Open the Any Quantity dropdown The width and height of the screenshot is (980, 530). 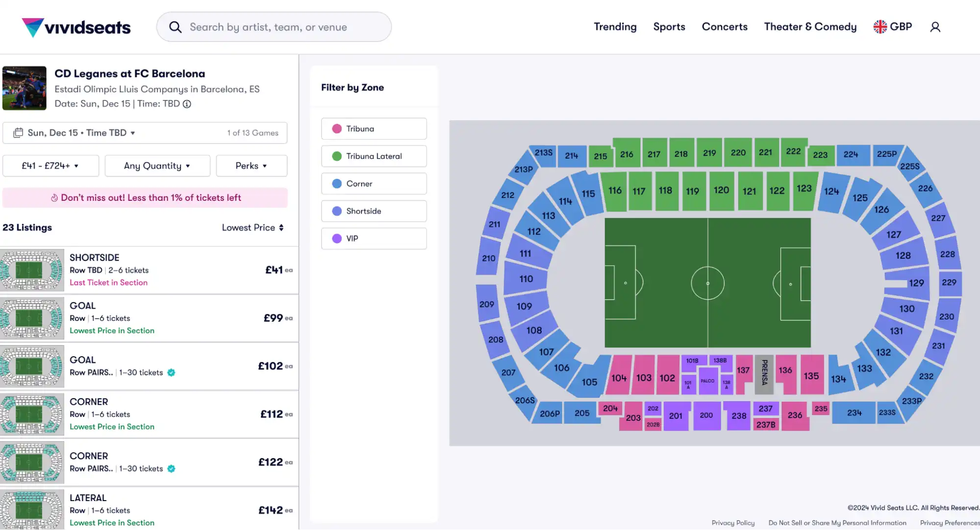[157, 166]
